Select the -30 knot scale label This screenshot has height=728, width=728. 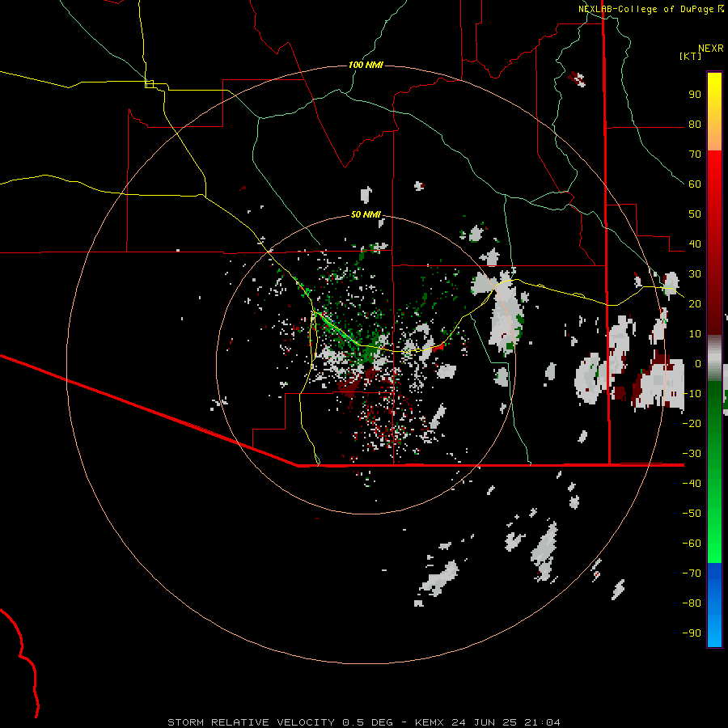click(x=692, y=454)
